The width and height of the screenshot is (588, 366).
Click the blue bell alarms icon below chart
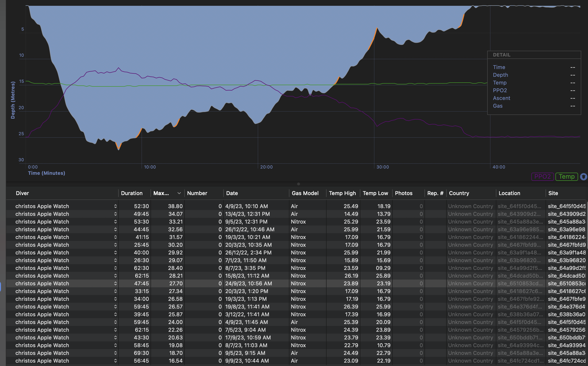[x=584, y=177]
